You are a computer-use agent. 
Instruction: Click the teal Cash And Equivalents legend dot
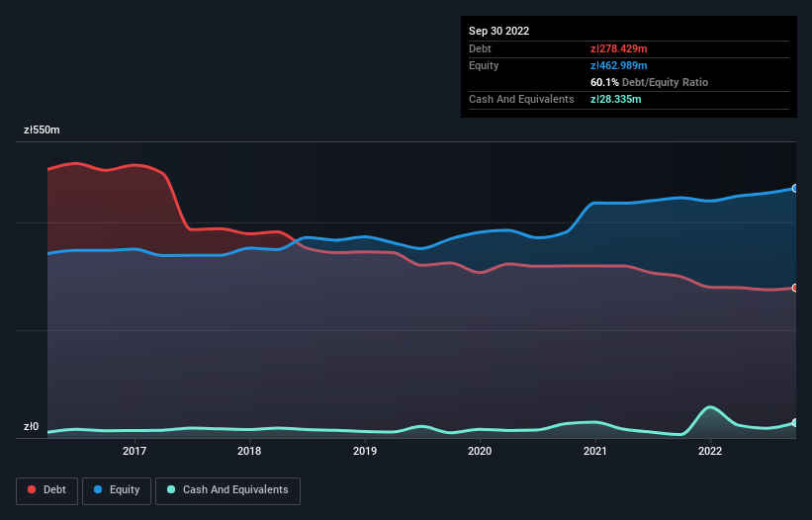point(171,489)
